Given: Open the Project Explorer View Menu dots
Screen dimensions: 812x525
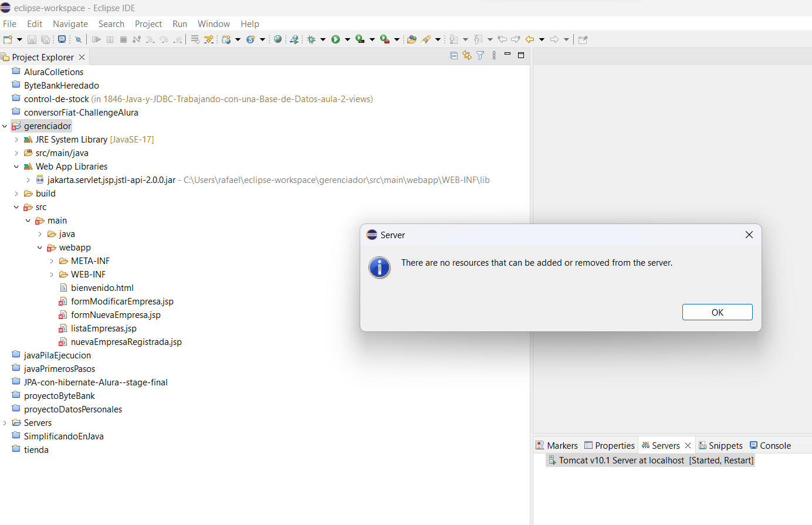Looking at the screenshot, I should pyautogui.click(x=494, y=55).
